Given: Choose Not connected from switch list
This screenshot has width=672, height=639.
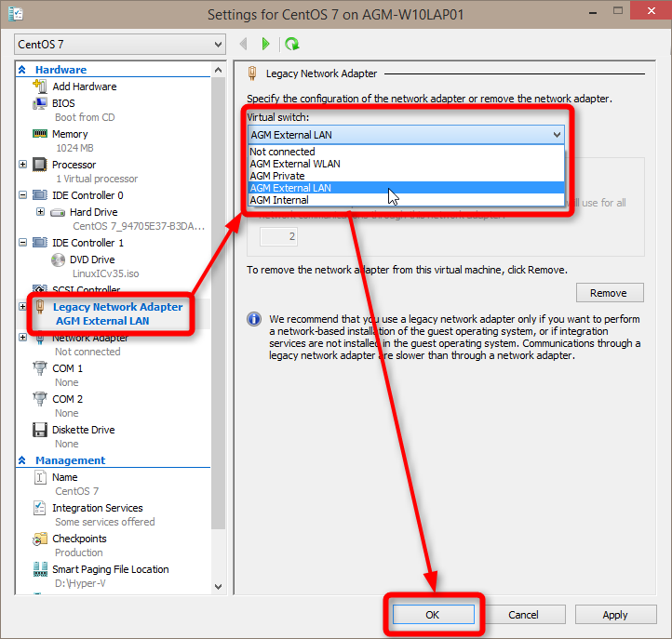Looking at the screenshot, I should [x=406, y=152].
